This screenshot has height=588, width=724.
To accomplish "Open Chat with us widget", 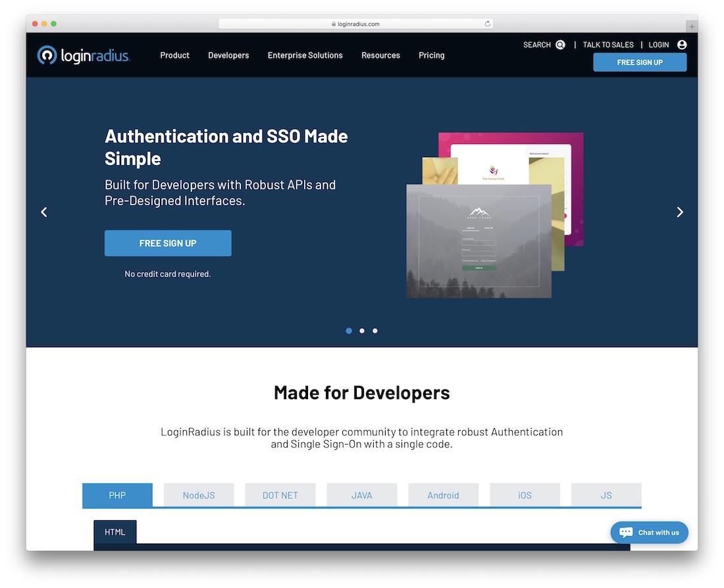I will 649,532.
